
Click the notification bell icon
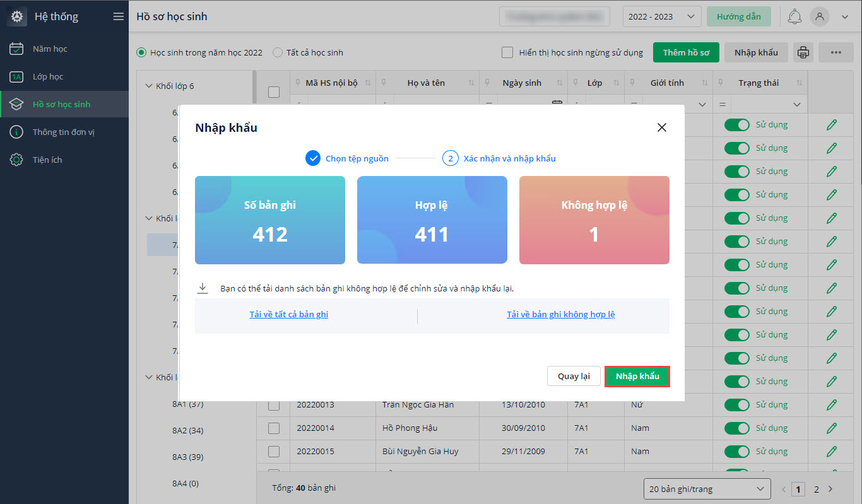[795, 16]
